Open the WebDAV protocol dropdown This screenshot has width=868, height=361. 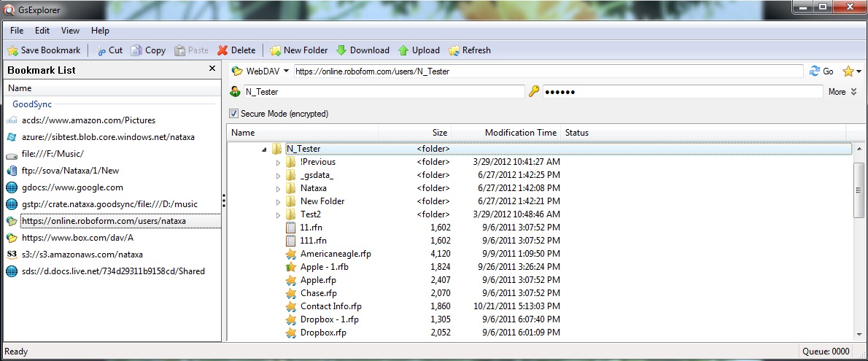click(x=286, y=71)
